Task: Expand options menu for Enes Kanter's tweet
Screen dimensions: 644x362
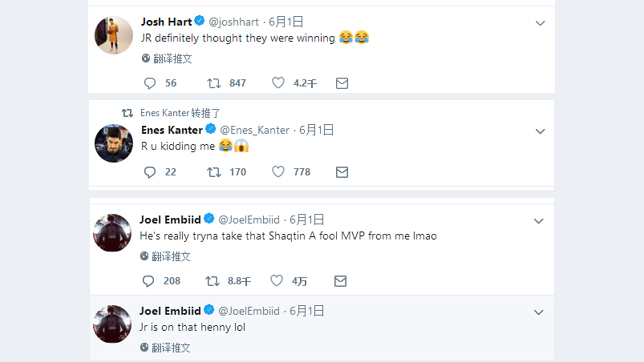Action: 540,132
